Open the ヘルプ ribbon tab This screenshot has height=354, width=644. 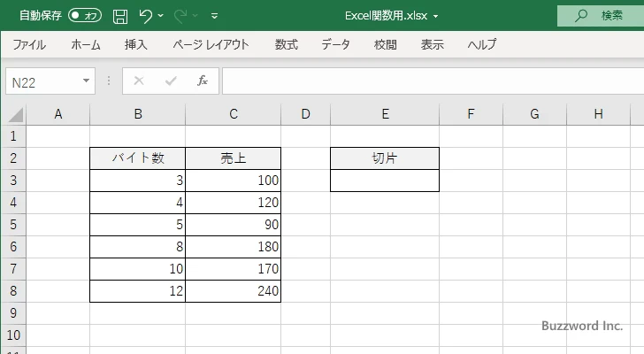(482, 44)
